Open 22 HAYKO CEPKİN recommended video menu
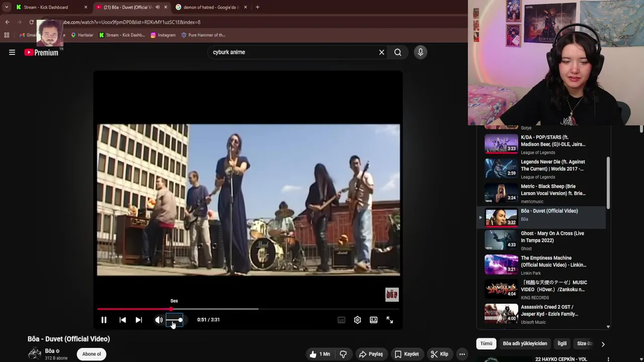The width and height of the screenshot is (644, 362). click(608, 359)
